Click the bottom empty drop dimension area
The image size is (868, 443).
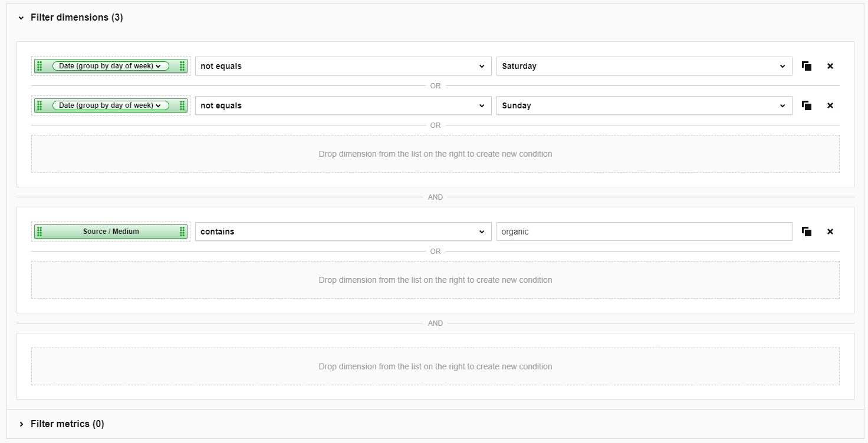coord(435,366)
